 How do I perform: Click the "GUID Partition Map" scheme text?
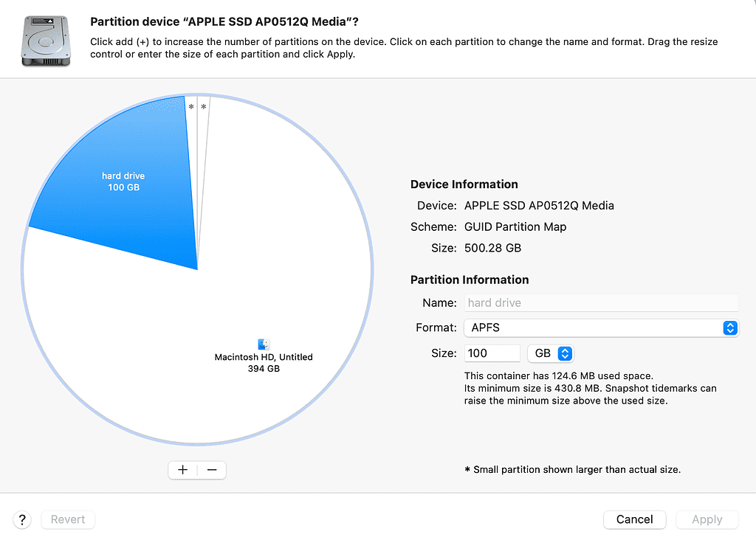click(x=515, y=226)
